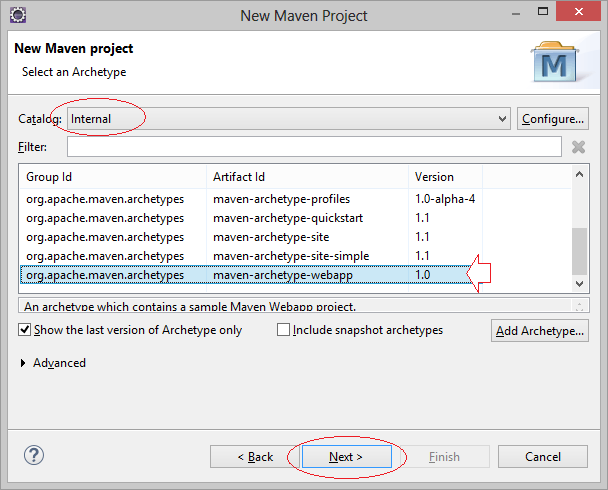Click version 1.0 of webapp archetype
This screenshot has width=608, height=490.
423,275
